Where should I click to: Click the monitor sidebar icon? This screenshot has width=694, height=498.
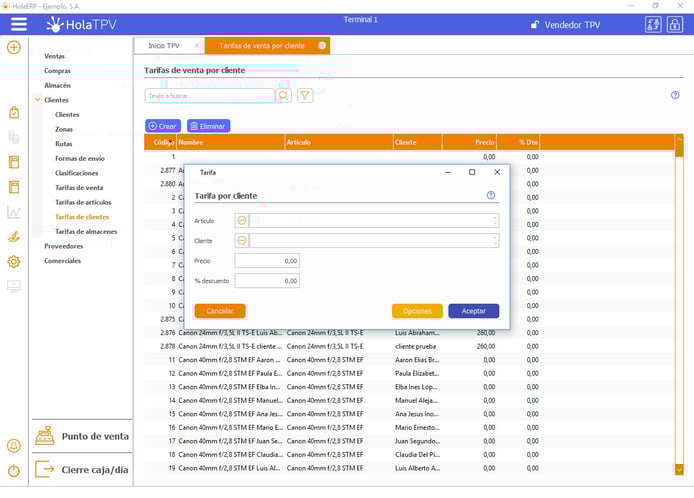[x=14, y=286]
